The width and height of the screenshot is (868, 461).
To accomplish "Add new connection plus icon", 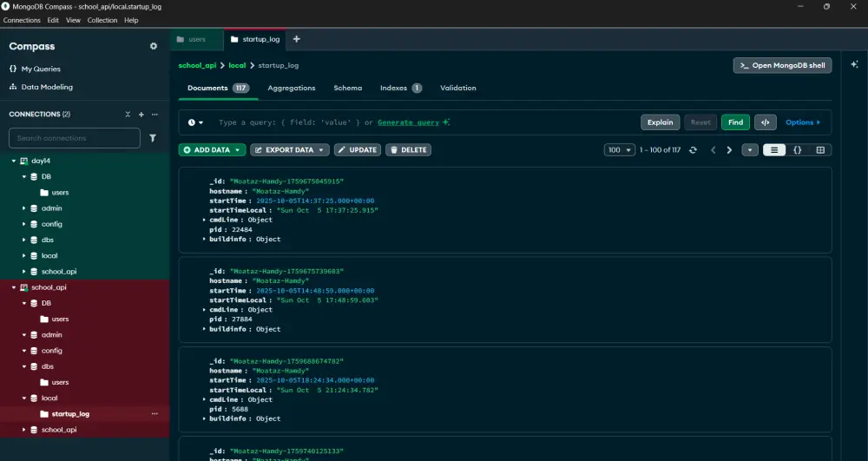I will (x=141, y=114).
